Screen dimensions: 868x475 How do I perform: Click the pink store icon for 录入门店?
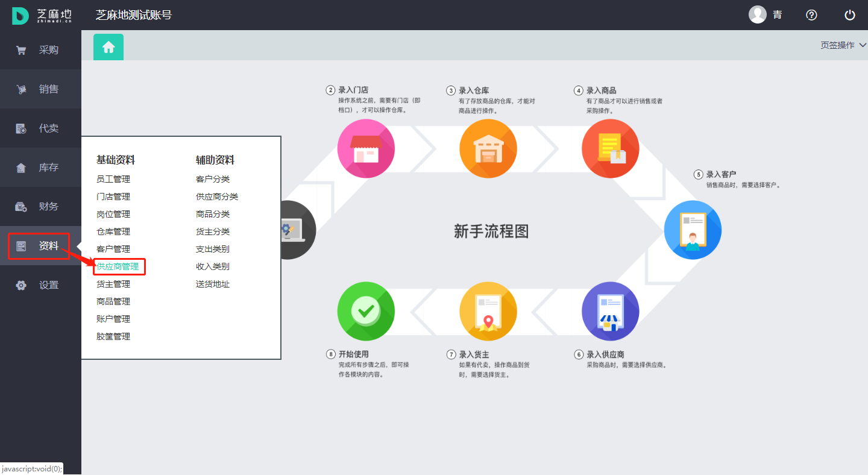(x=366, y=148)
